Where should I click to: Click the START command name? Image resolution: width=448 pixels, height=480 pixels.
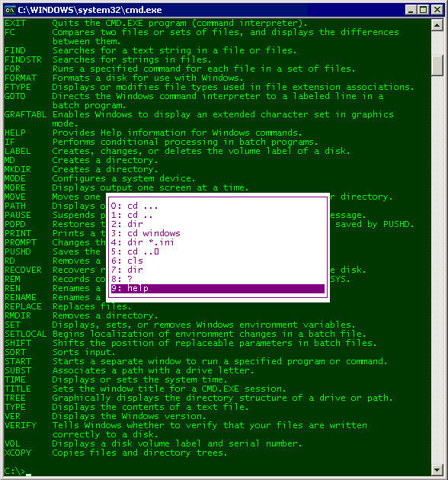(18, 362)
